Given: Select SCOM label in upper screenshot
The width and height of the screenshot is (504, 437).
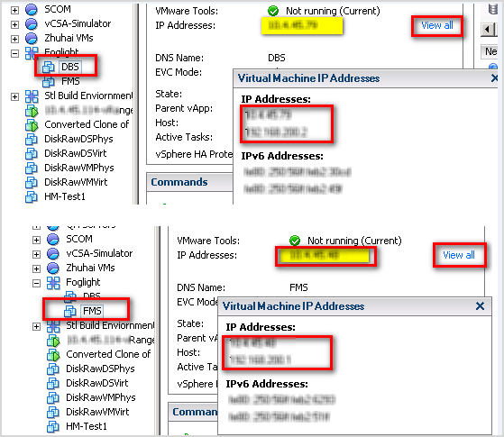Looking at the screenshot, I should (58, 9).
